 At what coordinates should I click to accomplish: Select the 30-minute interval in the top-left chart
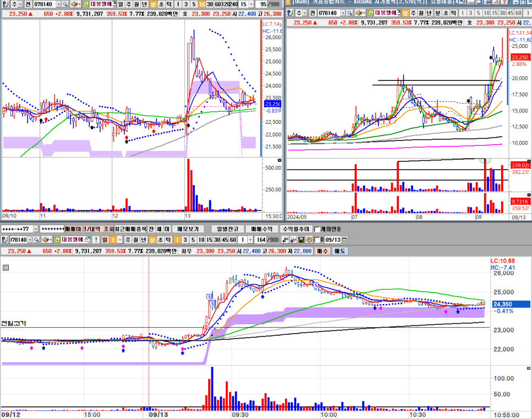coord(210,4)
